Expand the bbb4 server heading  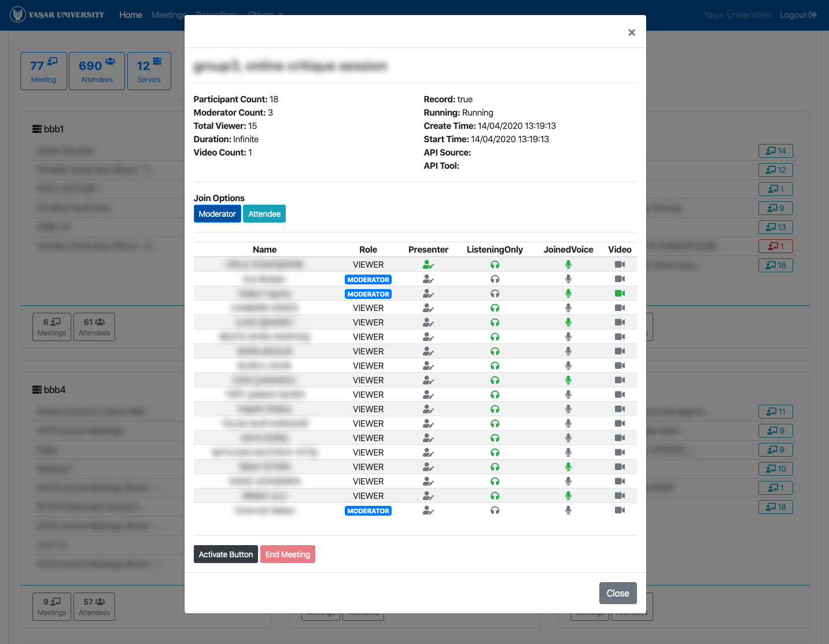click(49, 390)
